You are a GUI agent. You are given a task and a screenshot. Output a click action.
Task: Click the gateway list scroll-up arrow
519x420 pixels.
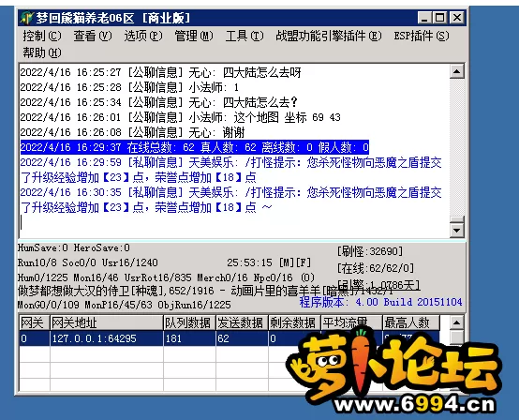point(457,322)
